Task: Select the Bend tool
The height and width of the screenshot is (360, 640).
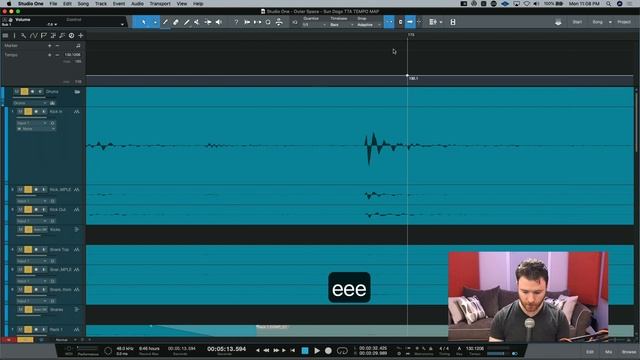Action: [x=208, y=22]
